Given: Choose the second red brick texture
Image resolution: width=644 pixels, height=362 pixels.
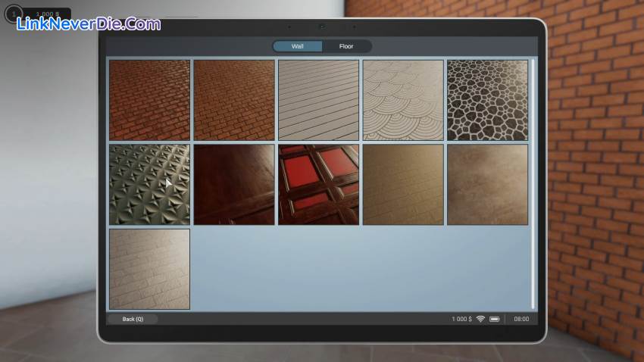Looking at the screenshot, I should pyautogui.click(x=234, y=100).
